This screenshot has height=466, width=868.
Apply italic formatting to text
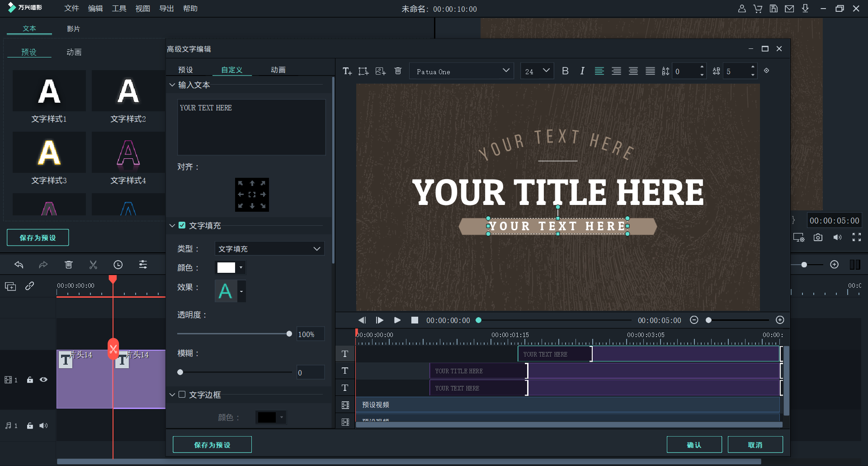[582, 71]
